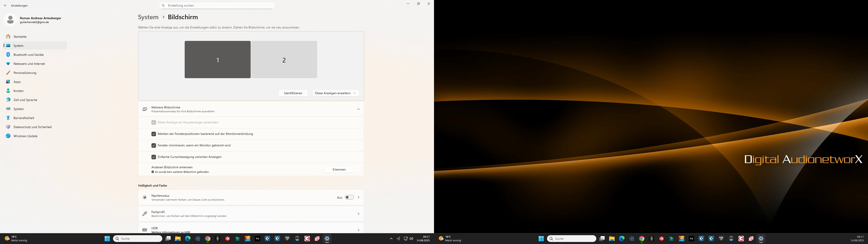This screenshot has width=868, height=244.
Task: Uncheck Fenster minimieren, wenn Monitor getrennt
Action: (154, 145)
